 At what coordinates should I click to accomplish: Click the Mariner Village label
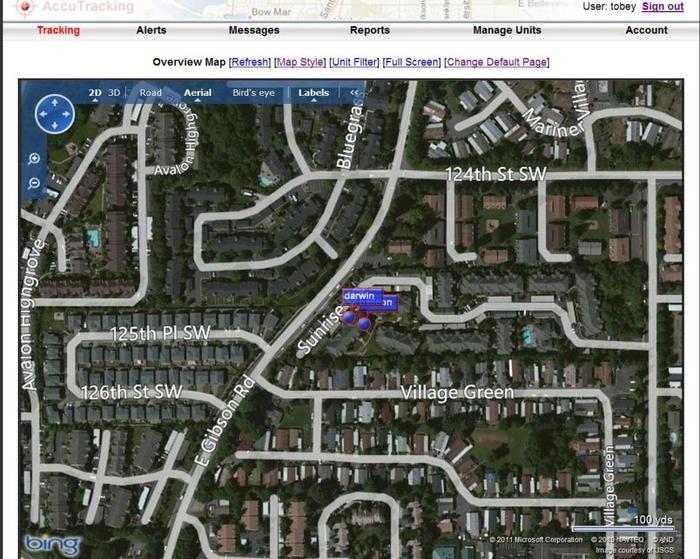click(556, 108)
